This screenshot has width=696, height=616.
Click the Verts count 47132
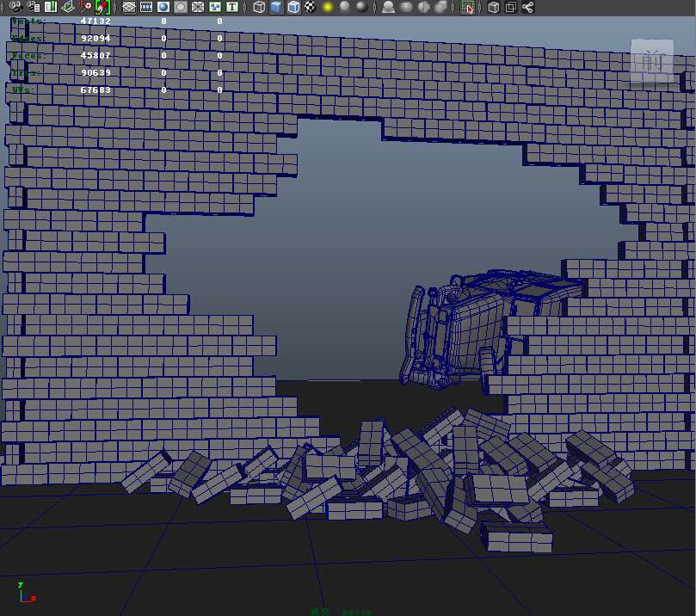95,21
